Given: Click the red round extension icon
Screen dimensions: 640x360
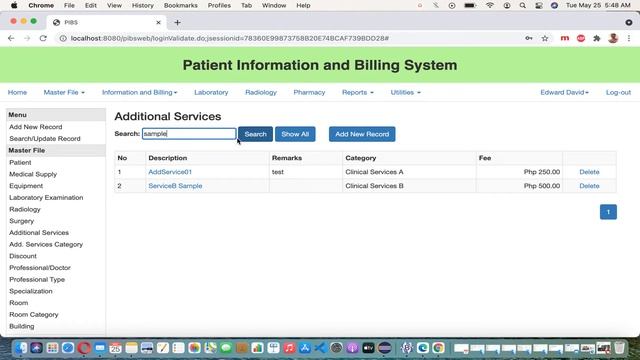Looking at the screenshot, I should [x=581, y=38].
